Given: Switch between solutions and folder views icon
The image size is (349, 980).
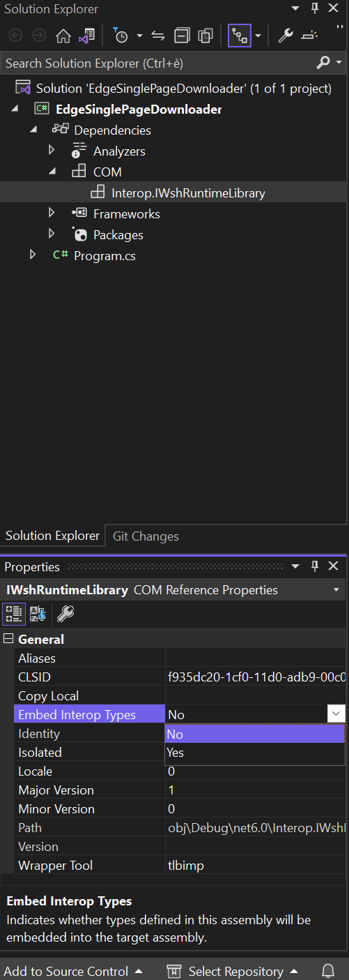Looking at the screenshot, I should tap(87, 36).
